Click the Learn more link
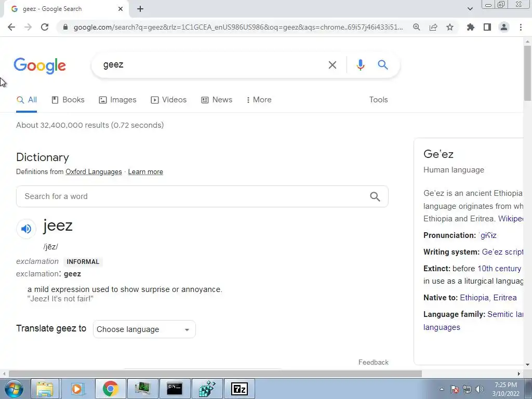Viewport: 532px width, 399px height. 145,171
